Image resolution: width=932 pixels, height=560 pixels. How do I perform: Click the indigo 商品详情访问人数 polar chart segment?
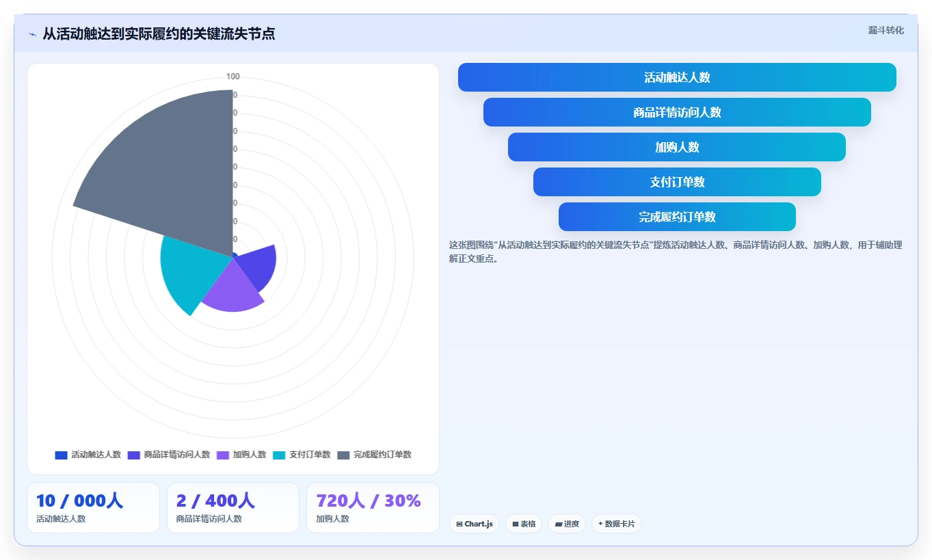coord(258,267)
